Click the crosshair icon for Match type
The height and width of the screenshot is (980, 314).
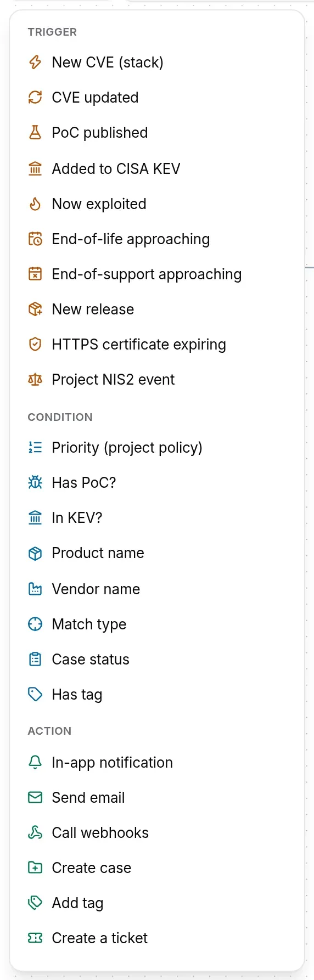(x=35, y=624)
